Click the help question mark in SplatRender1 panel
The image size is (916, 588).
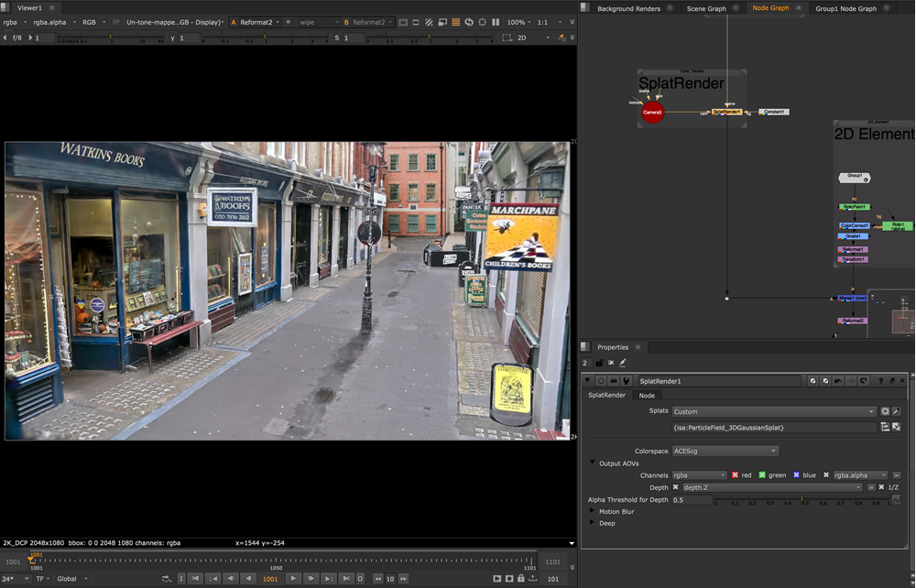[881, 380]
